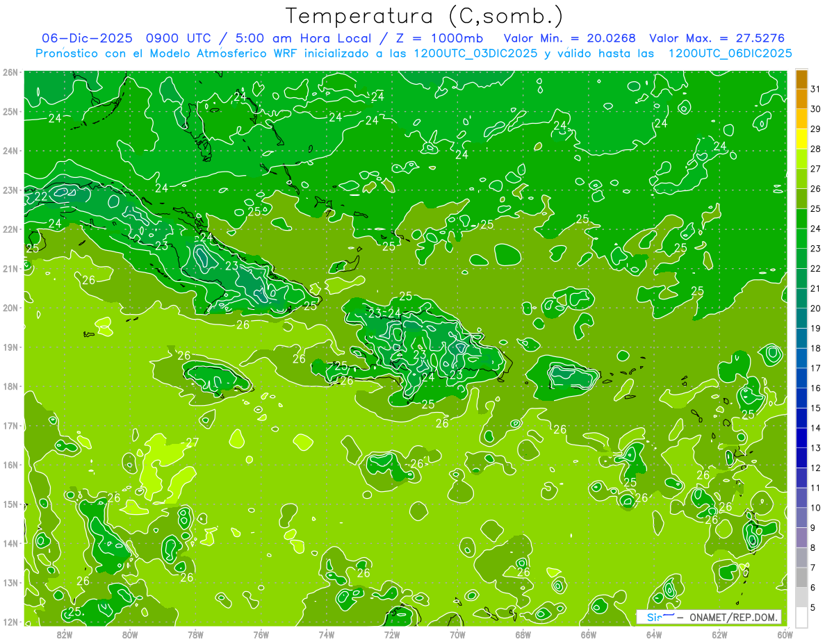This screenshot has height=644, width=834.
Task: Pick the green swatch between 24 and 25
Action: (801, 219)
